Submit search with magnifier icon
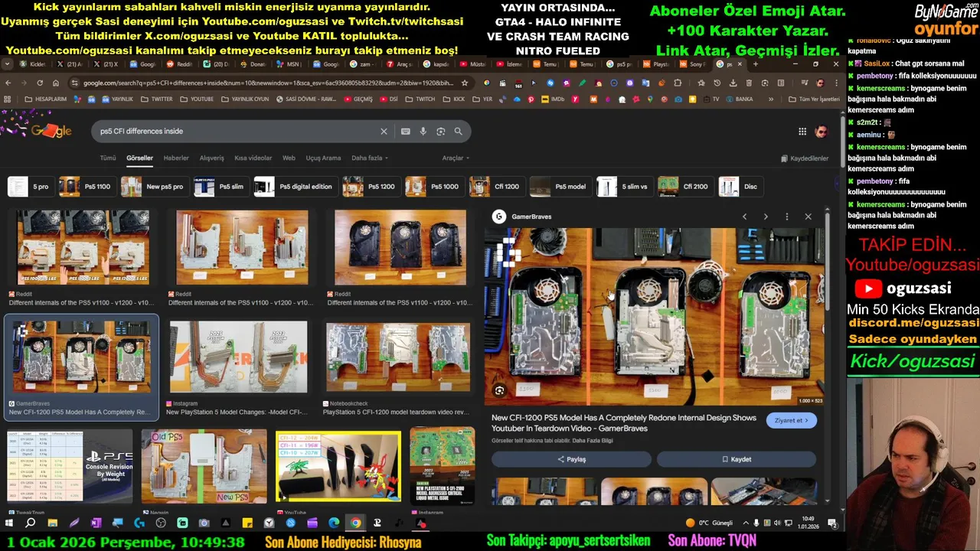 458,132
